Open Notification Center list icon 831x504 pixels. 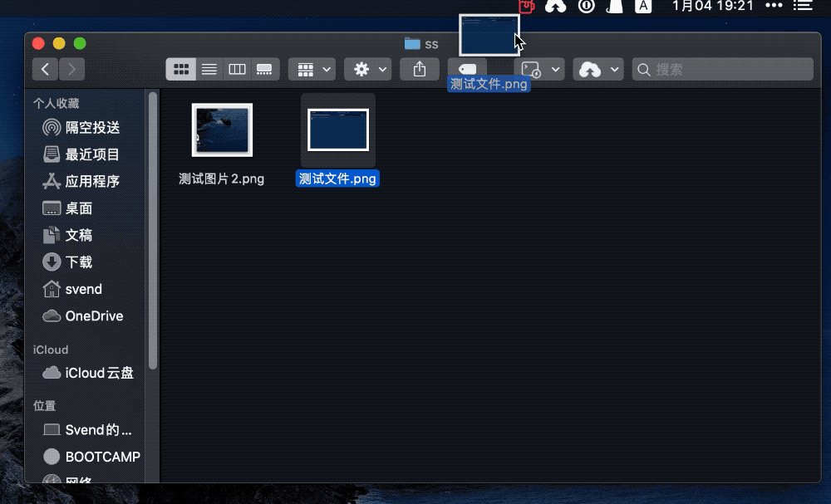(x=803, y=6)
